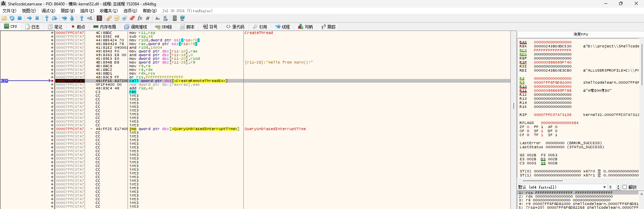Toggle breakpoint dot on QueryUnbiasedInterruptTime jmp line
The image size is (644, 209).
pyautogui.click(x=52, y=129)
